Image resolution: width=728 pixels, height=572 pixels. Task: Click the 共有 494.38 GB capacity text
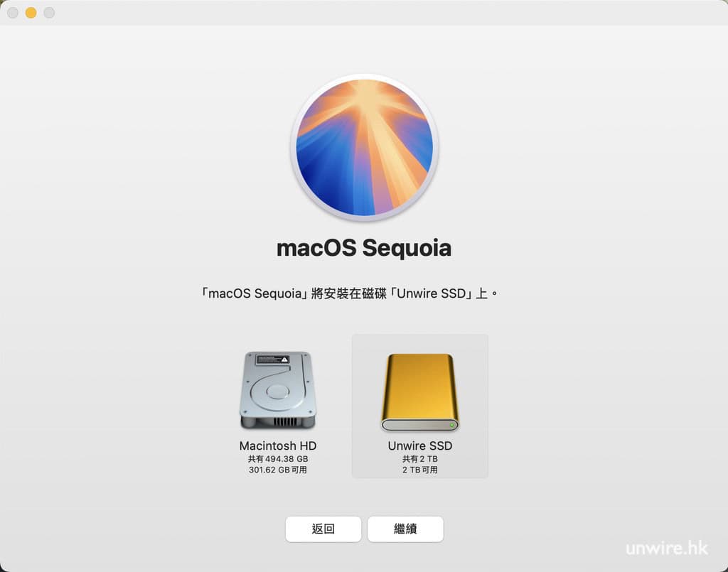[278, 459]
